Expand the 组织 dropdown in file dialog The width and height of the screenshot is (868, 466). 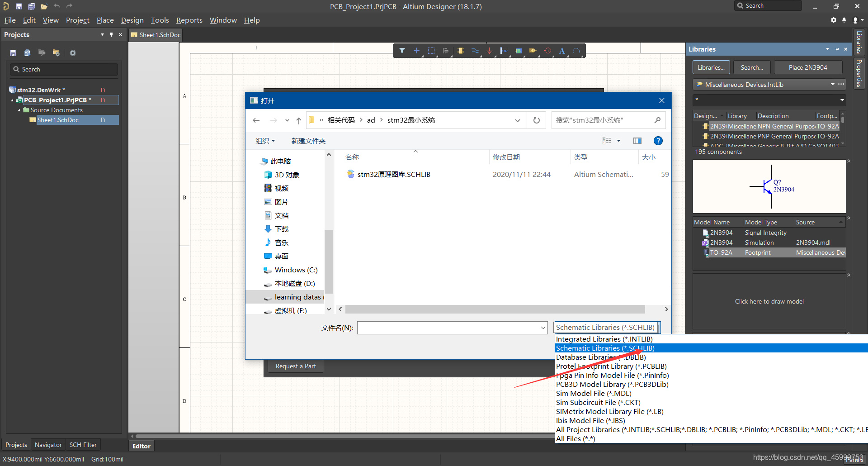[265, 141]
